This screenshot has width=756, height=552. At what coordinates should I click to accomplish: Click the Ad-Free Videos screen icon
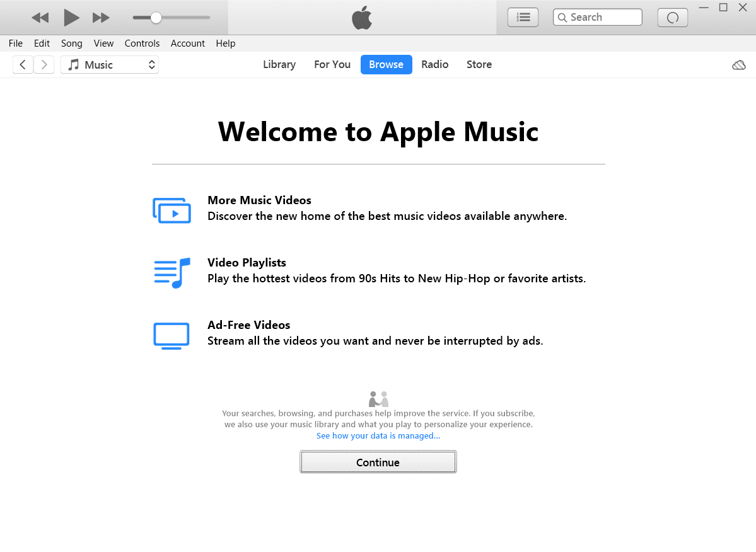coord(172,335)
